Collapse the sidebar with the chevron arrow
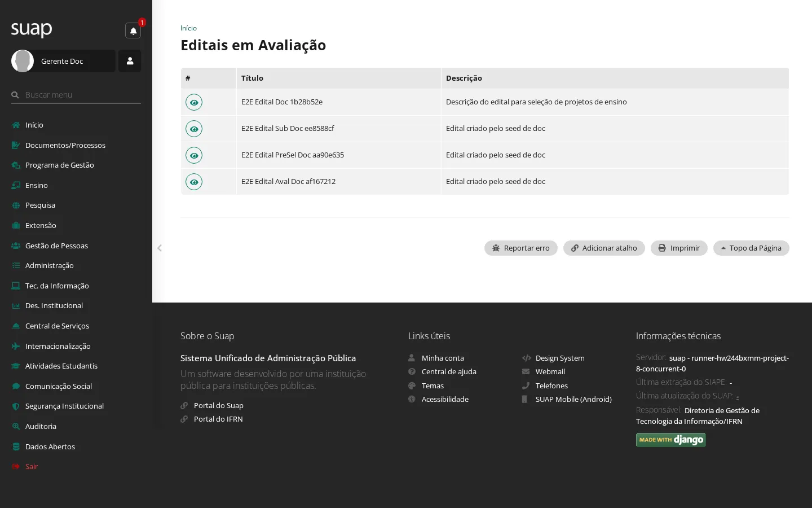The width and height of the screenshot is (812, 508). point(160,248)
